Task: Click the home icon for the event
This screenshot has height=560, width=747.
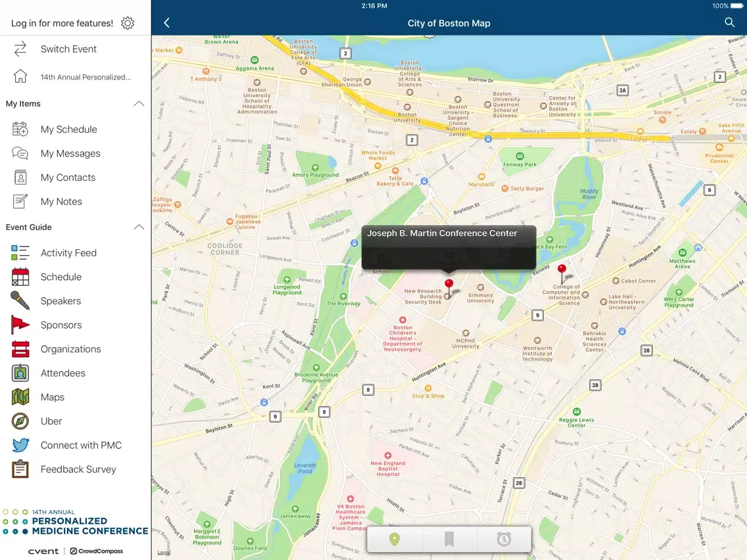Action: [20, 76]
